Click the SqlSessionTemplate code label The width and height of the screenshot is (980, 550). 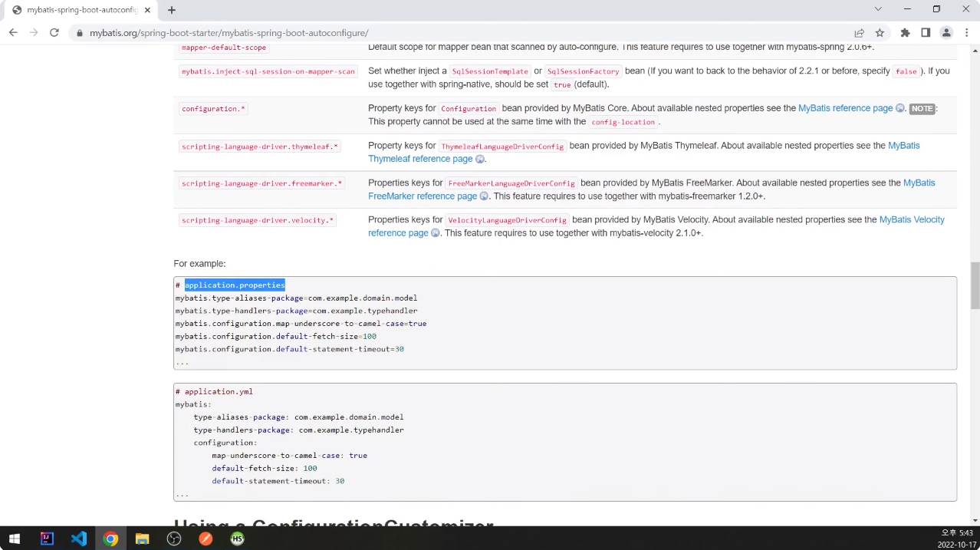(490, 71)
